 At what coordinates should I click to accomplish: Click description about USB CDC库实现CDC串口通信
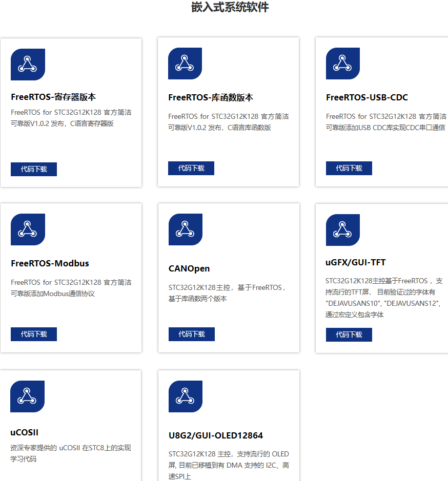[386, 122]
